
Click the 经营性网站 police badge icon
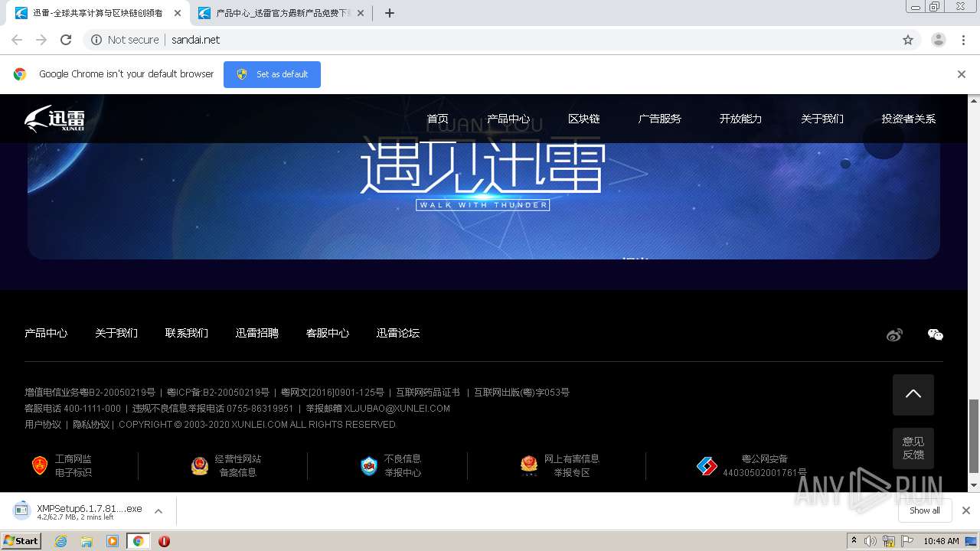click(x=200, y=465)
